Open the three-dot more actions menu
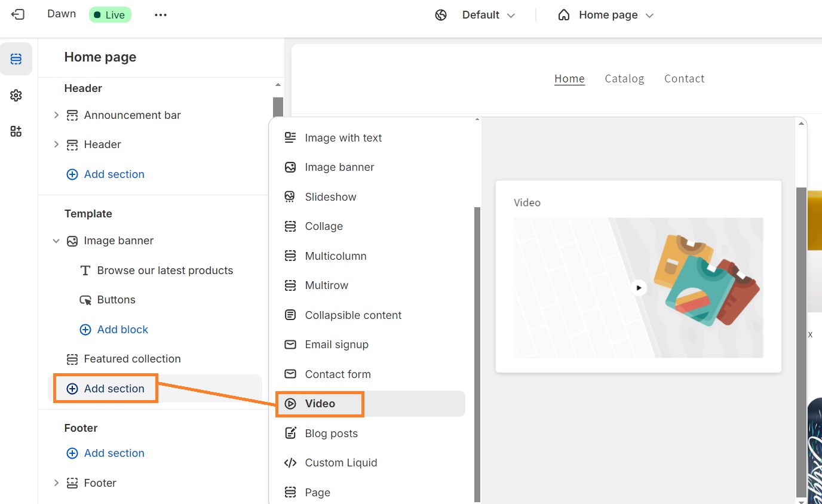Viewport: 822px width, 504px height. (160, 14)
